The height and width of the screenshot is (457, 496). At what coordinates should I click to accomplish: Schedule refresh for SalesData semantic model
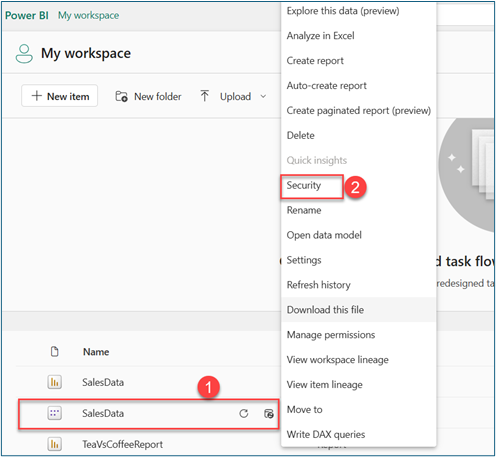pos(269,414)
